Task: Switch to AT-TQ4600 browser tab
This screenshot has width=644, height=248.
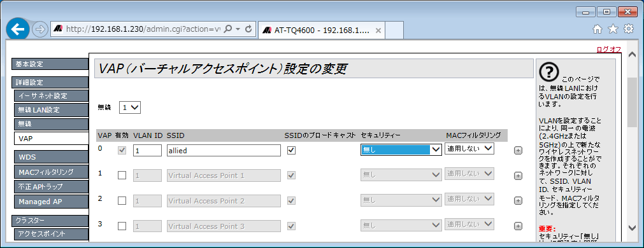Action: [x=322, y=31]
